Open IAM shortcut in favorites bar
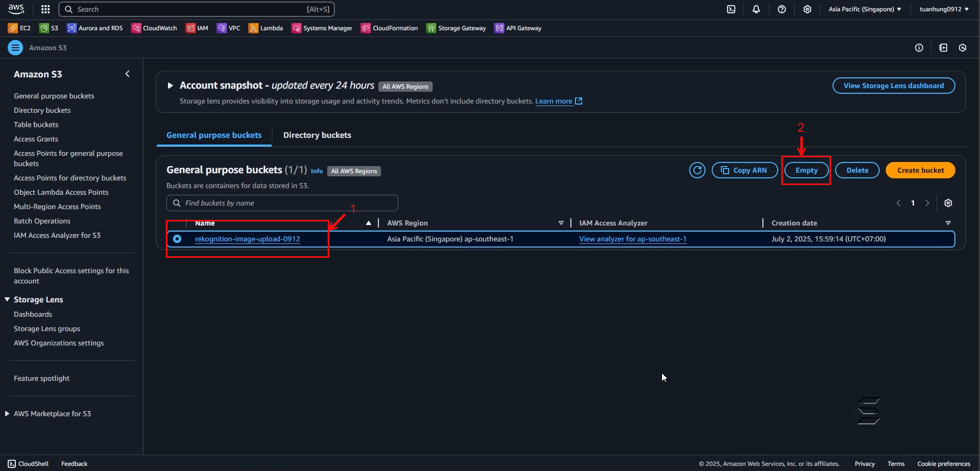Viewport: 980px width, 471px height. point(197,28)
